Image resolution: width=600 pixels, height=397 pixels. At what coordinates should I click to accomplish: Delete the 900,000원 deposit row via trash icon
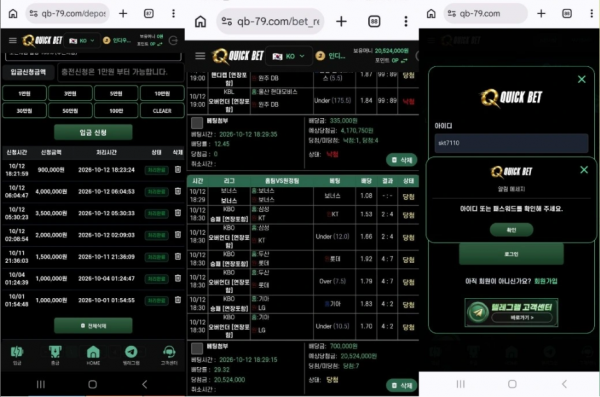point(178,169)
